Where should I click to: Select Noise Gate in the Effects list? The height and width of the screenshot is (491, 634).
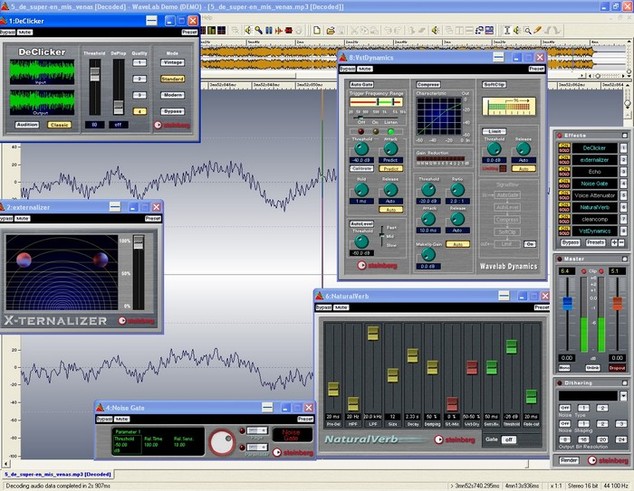[x=594, y=184]
